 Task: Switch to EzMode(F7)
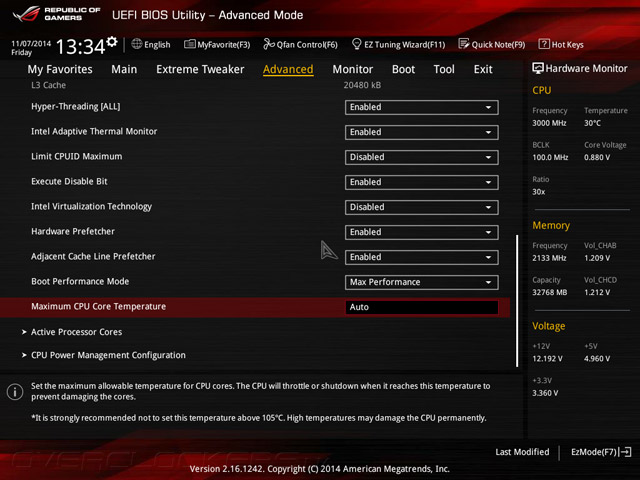point(601,452)
